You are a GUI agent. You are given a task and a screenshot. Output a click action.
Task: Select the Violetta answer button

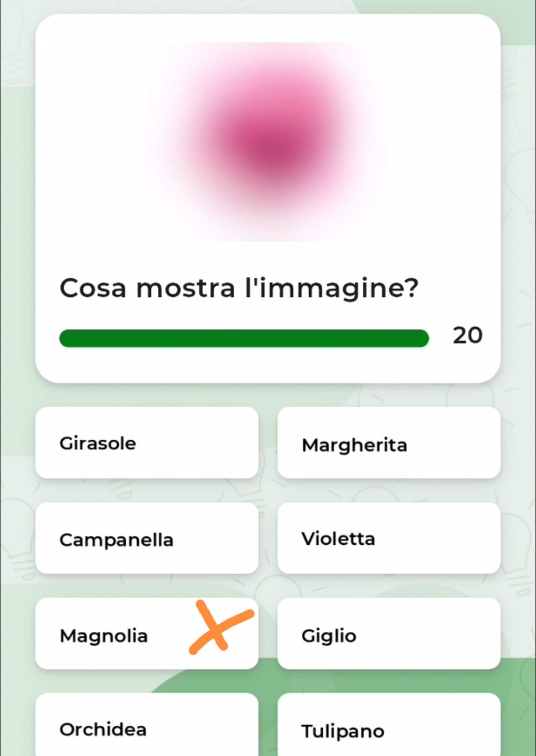tap(389, 538)
